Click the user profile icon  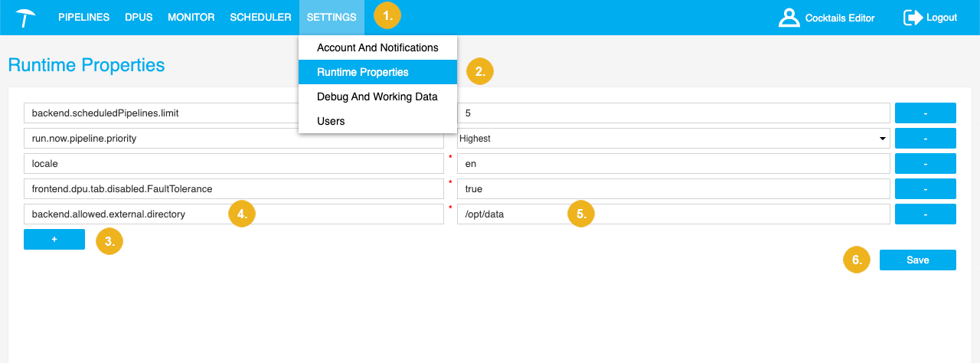tap(789, 18)
